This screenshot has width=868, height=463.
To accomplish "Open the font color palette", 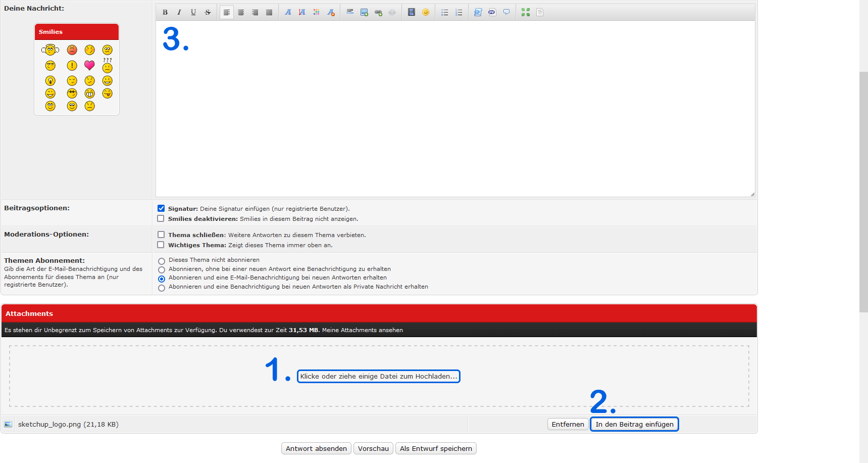I will coord(316,12).
